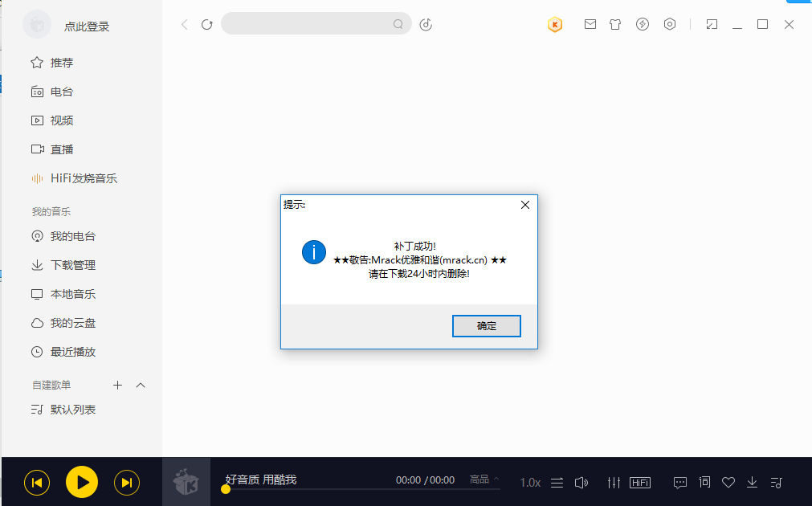The image size is (812, 506).
Task: Go back using the left arrow
Action: [x=185, y=24]
